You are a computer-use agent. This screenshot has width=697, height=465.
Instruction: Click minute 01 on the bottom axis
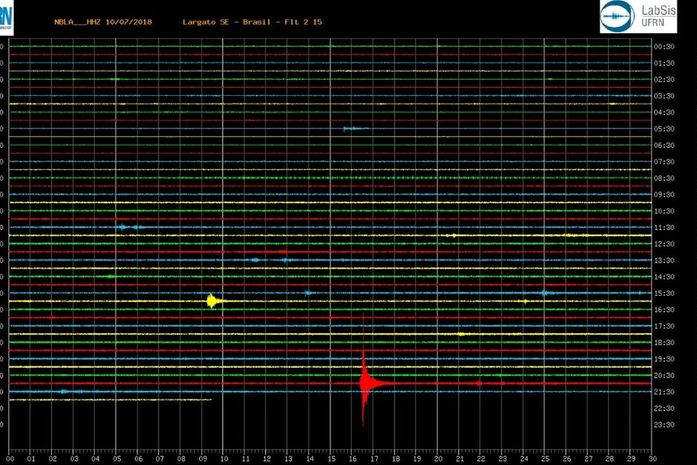coord(31,459)
